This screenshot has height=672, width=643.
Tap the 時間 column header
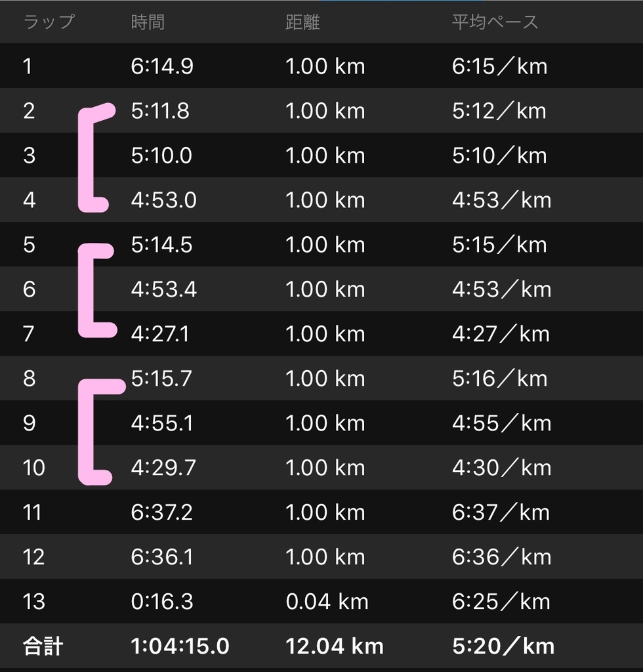148,22
